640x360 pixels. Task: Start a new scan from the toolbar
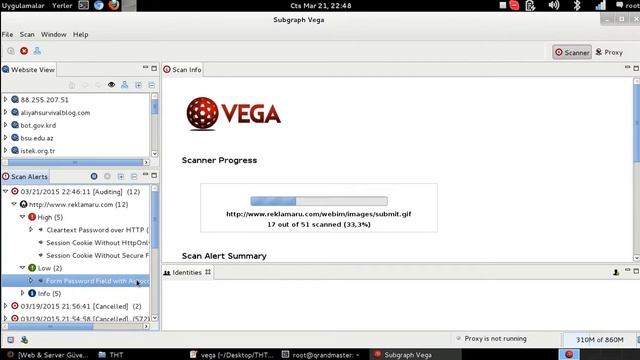(x=11, y=51)
